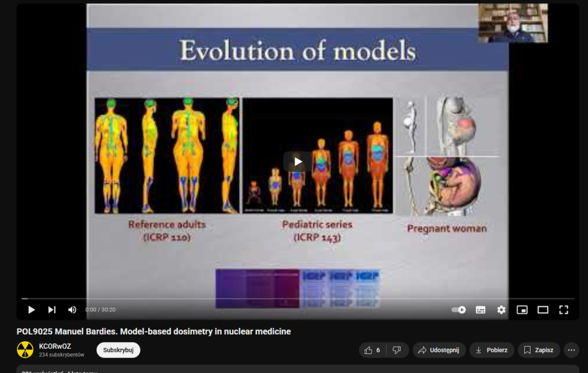This screenshot has width=588, height=373.
Task: Save video using the Zapisz button
Action: (x=539, y=350)
